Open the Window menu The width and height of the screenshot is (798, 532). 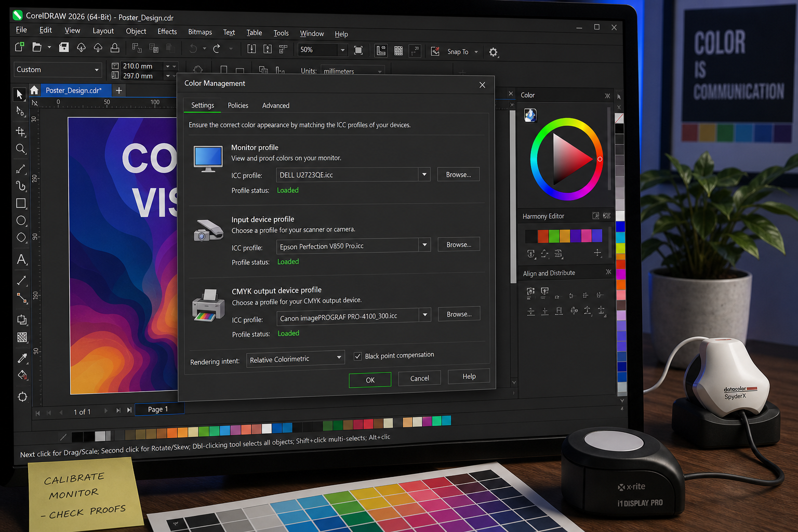coord(312,33)
